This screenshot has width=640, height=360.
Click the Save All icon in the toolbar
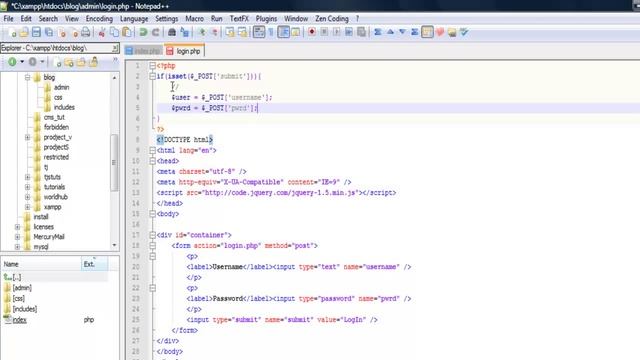(x=49, y=32)
